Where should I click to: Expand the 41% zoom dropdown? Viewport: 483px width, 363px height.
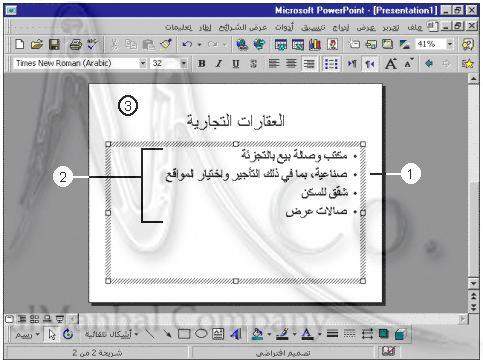[x=450, y=44]
